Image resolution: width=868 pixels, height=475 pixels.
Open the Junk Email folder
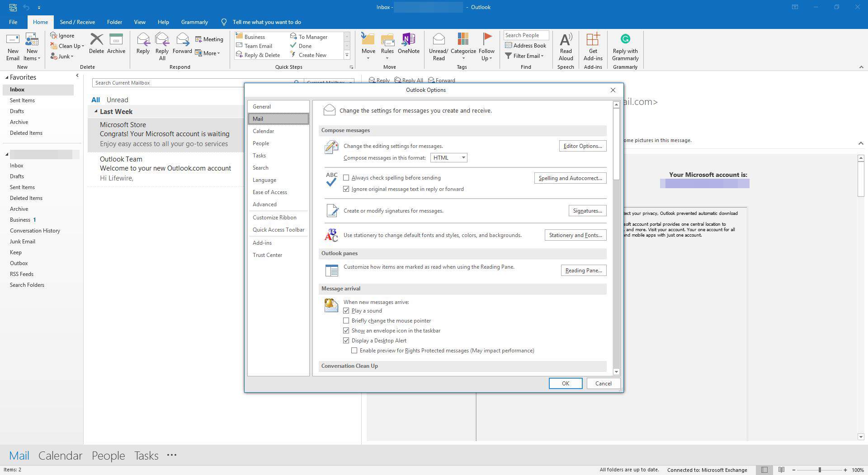pyautogui.click(x=23, y=241)
